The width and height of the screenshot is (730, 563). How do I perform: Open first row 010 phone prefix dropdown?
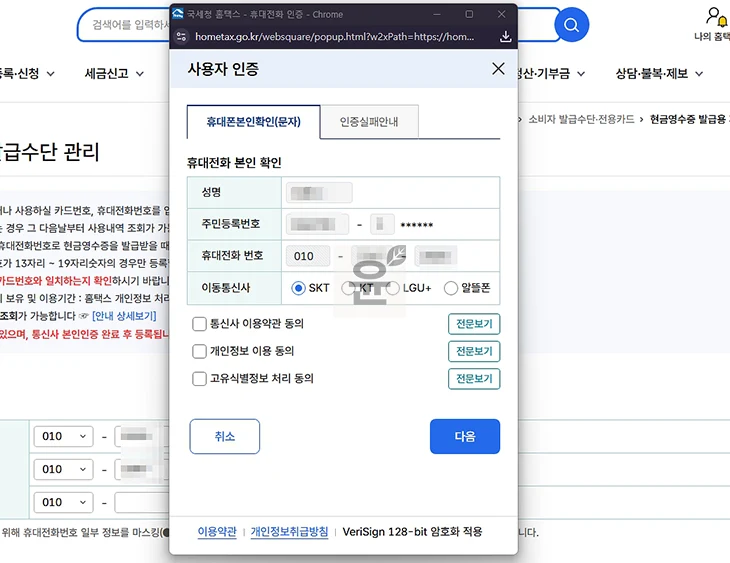point(63,436)
